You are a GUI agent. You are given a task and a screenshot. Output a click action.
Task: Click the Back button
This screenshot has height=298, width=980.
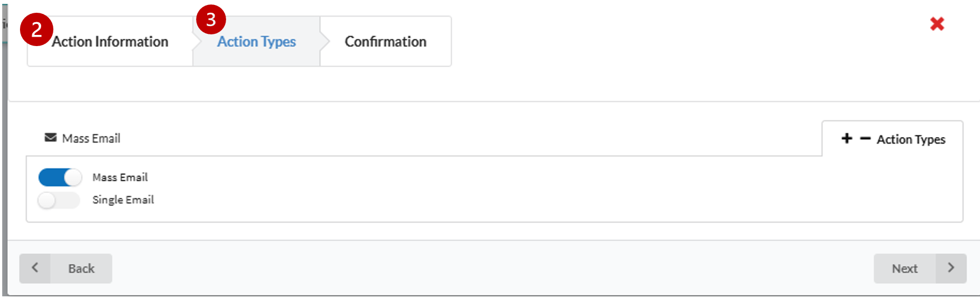pos(81,269)
